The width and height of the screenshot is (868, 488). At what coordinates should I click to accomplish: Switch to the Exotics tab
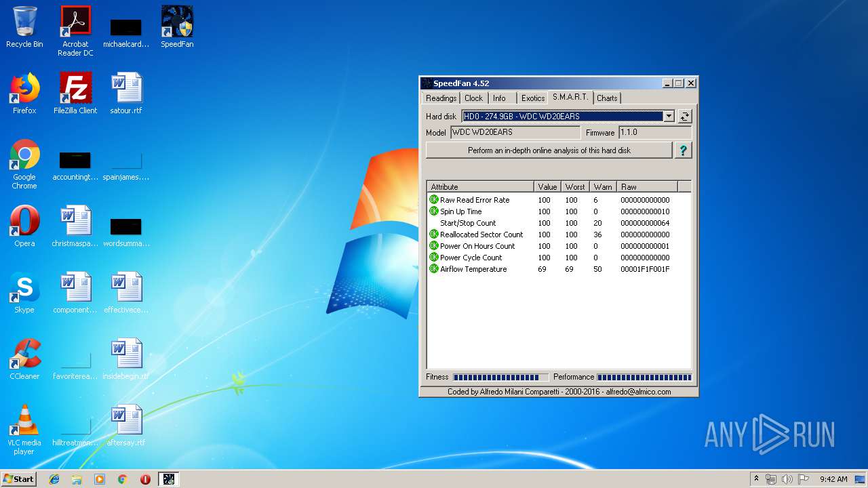(533, 98)
